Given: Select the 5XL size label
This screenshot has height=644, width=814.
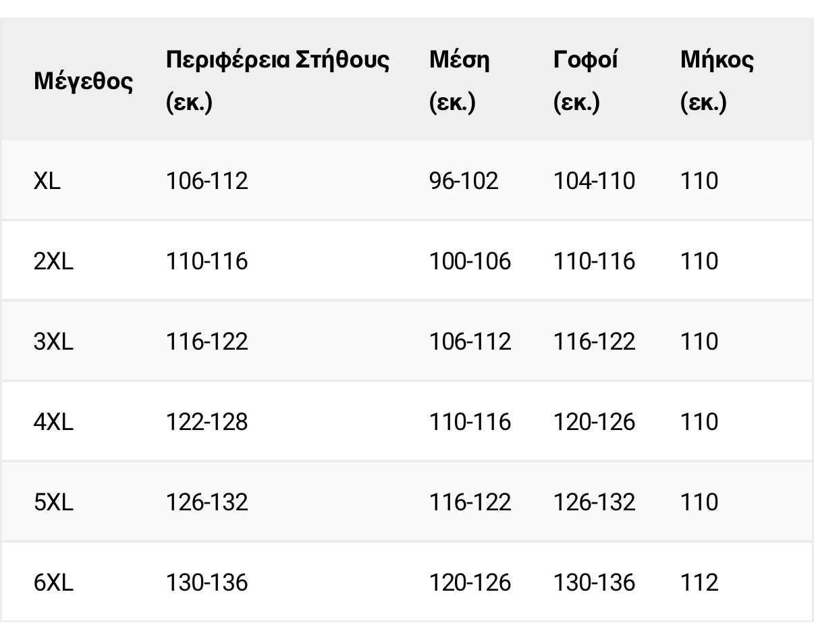Looking at the screenshot, I should pos(53,502).
